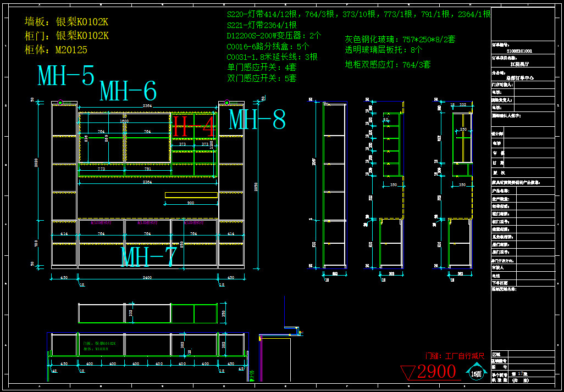Click the red triangle symbol beside 2900
The image size is (564, 392).
408,373
